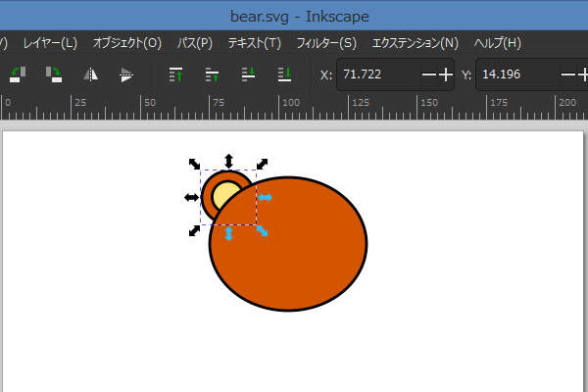Open the フィルター(S) menu
This screenshot has width=588, height=392.
tap(326, 43)
